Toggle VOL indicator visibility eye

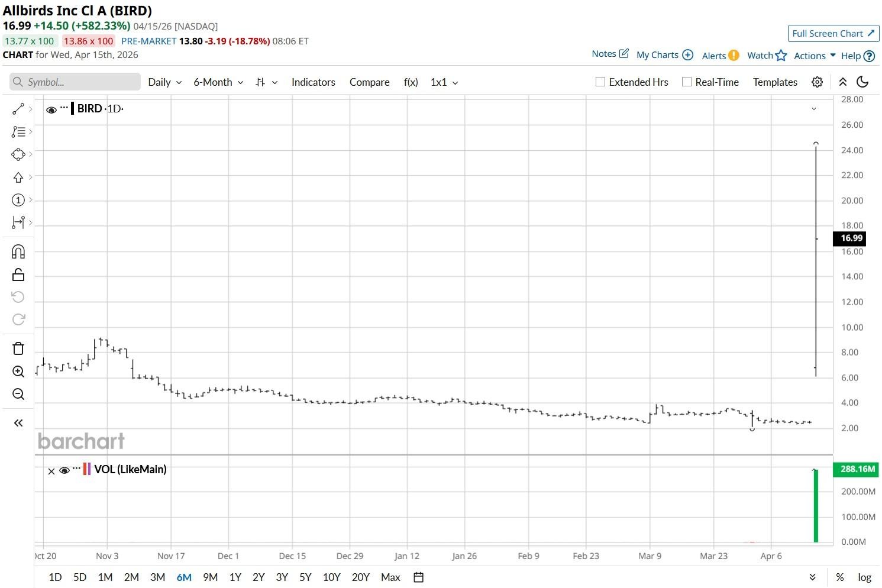pyautogui.click(x=64, y=470)
